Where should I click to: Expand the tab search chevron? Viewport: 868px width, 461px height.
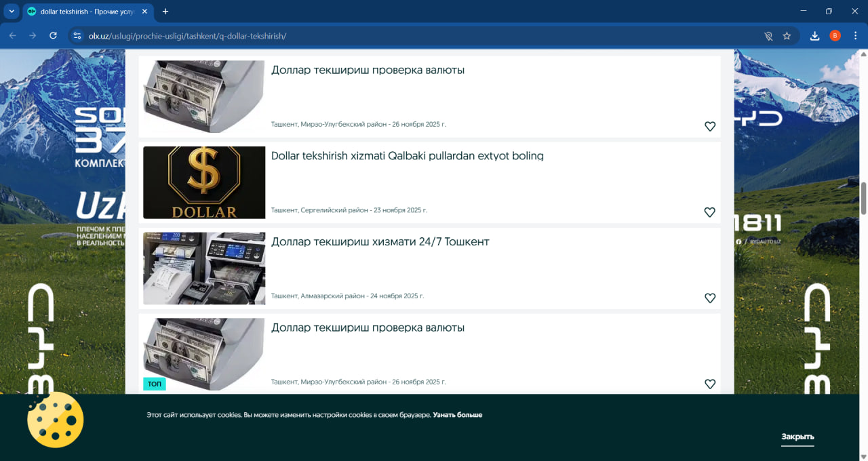pos(12,12)
